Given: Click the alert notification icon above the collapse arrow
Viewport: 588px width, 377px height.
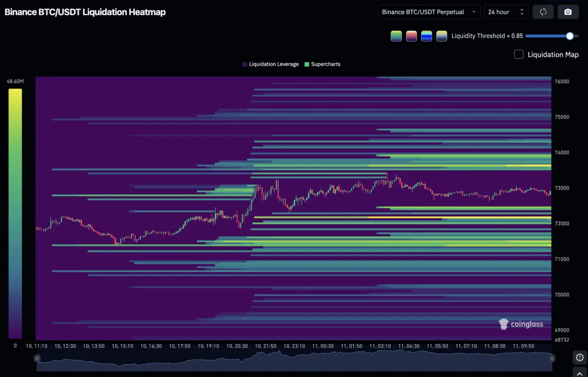Looking at the screenshot, I should [579, 357].
